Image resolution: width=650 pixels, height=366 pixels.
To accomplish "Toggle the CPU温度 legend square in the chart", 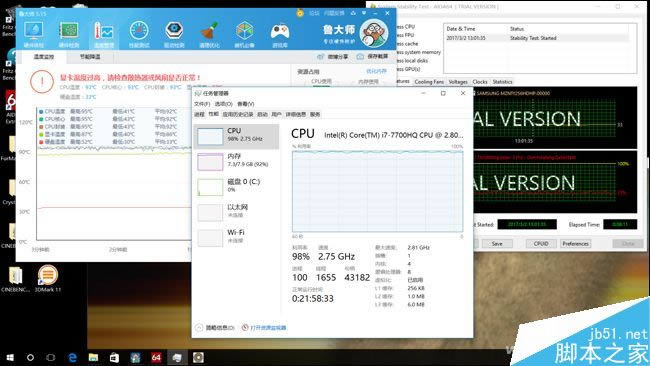I will coord(41,112).
